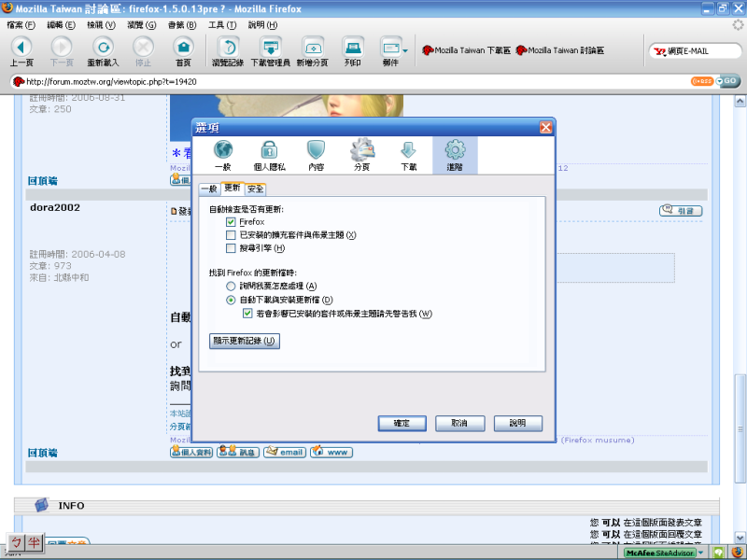Click the Firefox icon in the status bar corner
This screenshot has width=747, height=560.
738,553
